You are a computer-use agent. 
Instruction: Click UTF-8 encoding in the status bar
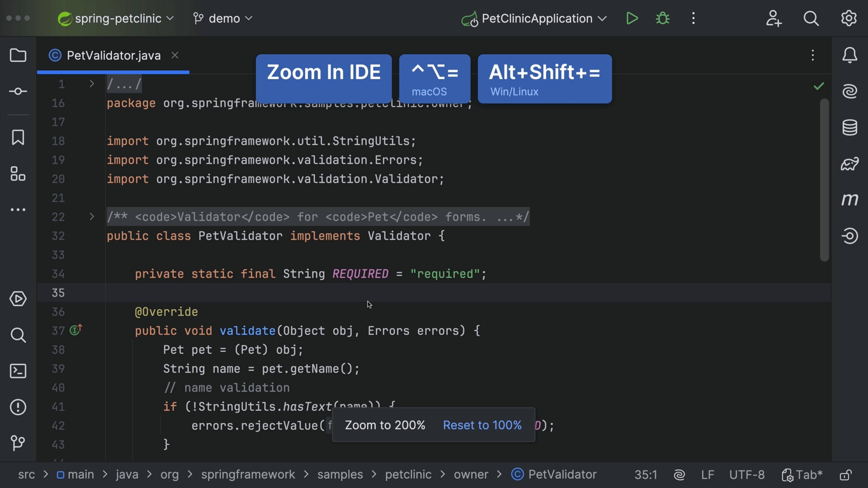pyautogui.click(x=747, y=475)
